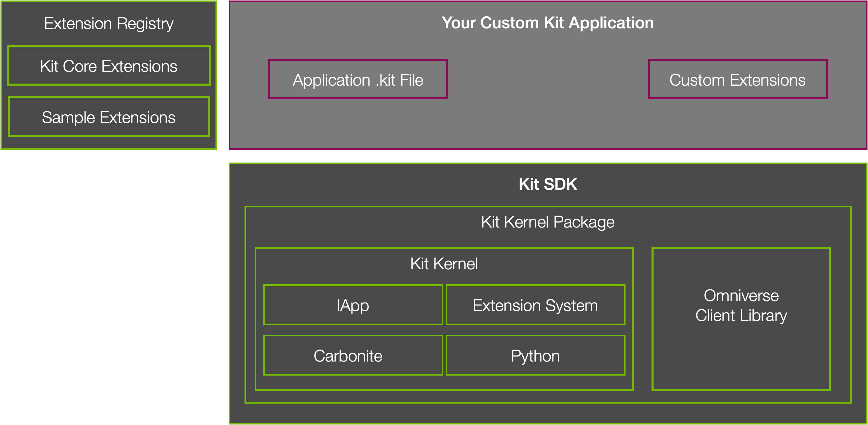Click the Custom Extensions box

pyautogui.click(x=737, y=80)
